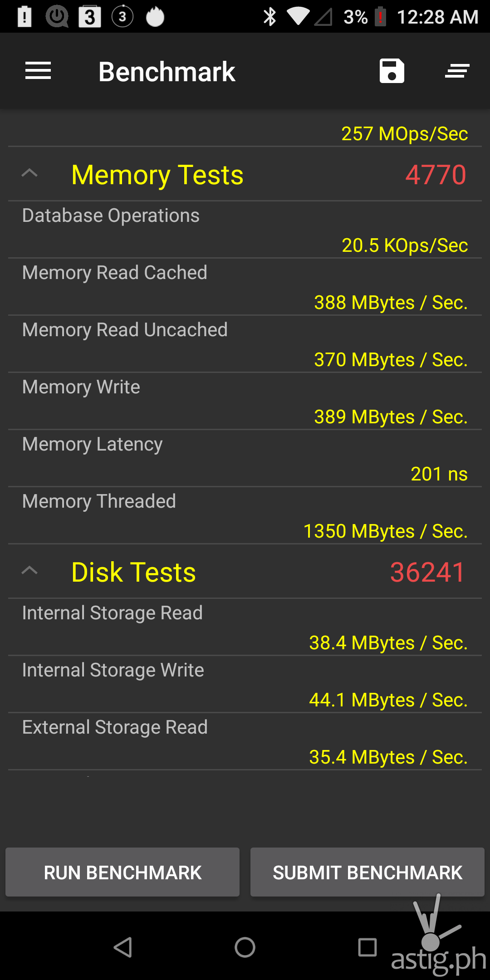Tap the battery alert notification icon
This screenshot has width=490, height=980.
(x=24, y=17)
